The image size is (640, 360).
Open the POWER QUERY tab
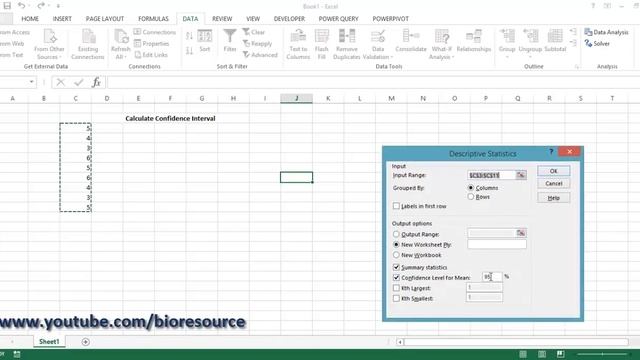coord(338,19)
